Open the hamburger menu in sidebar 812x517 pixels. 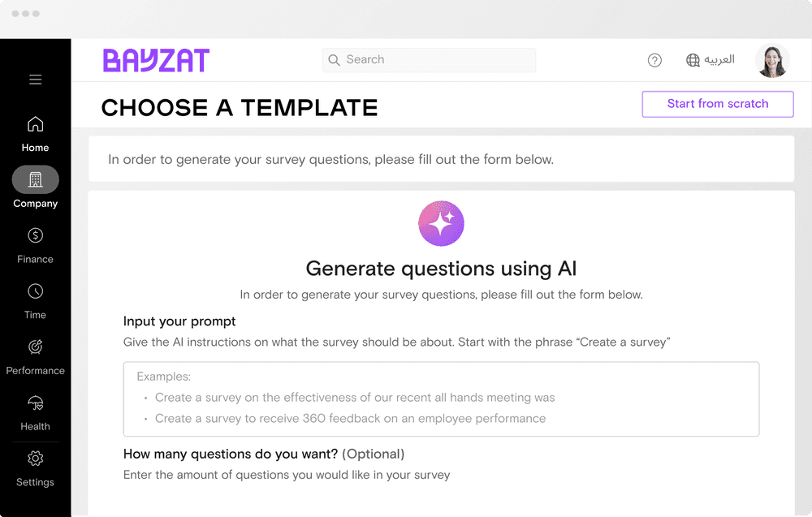[x=35, y=80]
